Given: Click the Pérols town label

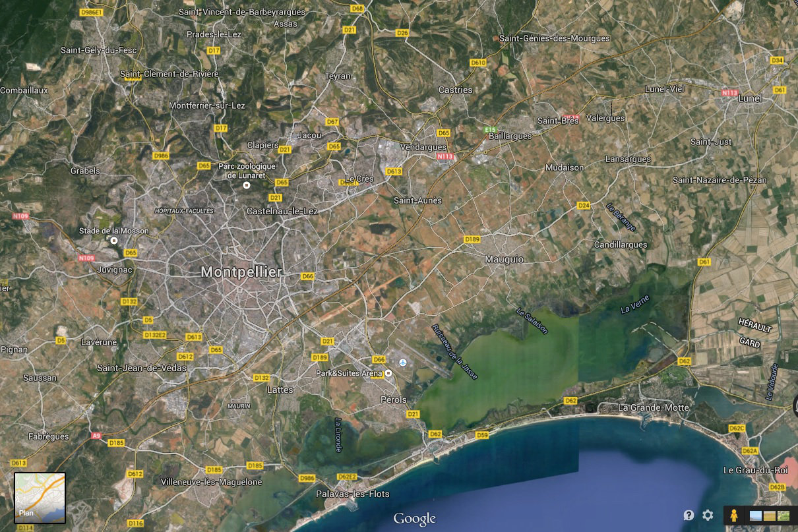Looking at the screenshot, I should point(394,399).
